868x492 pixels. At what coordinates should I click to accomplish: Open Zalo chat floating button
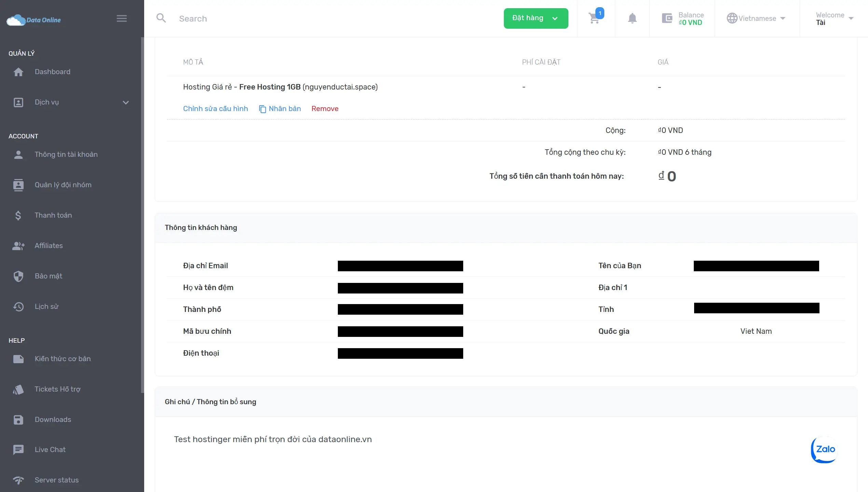(824, 450)
